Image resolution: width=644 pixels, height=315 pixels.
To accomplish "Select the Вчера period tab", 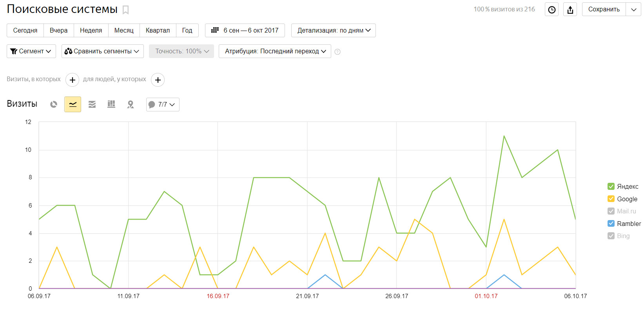I will click(58, 30).
